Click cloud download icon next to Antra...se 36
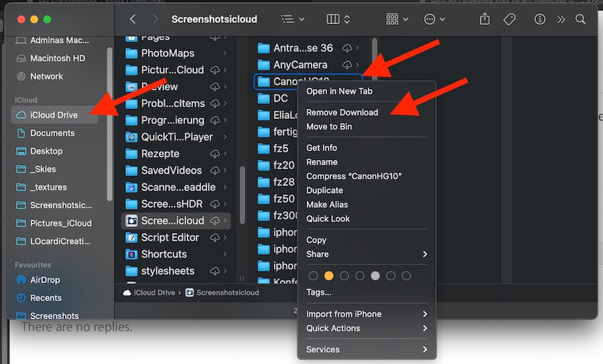 coord(347,48)
